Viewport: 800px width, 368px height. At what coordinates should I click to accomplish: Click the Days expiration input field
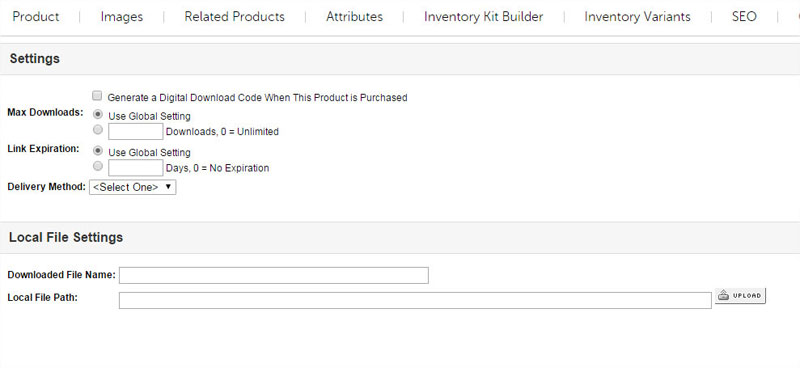click(136, 167)
